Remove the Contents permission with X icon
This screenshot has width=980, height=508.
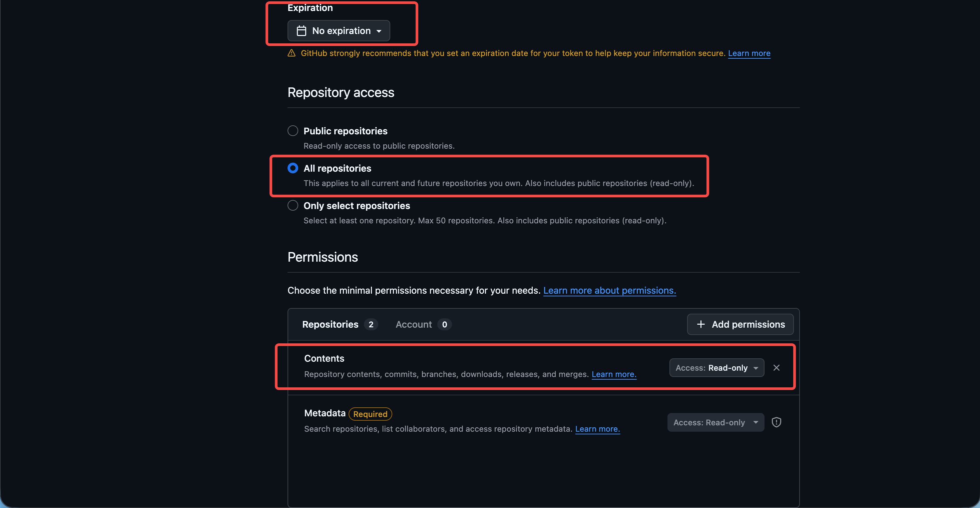pyautogui.click(x=777, y=368)
